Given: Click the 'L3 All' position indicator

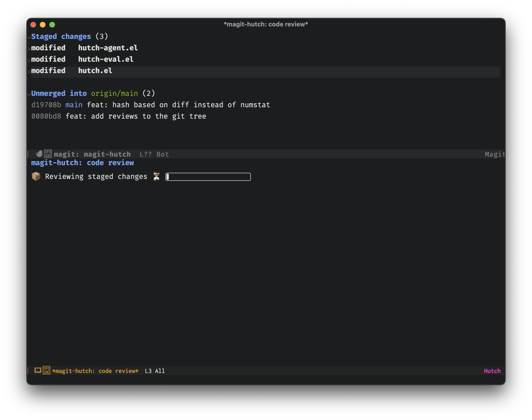Looking at the screenshot, I should click(155, 371).
